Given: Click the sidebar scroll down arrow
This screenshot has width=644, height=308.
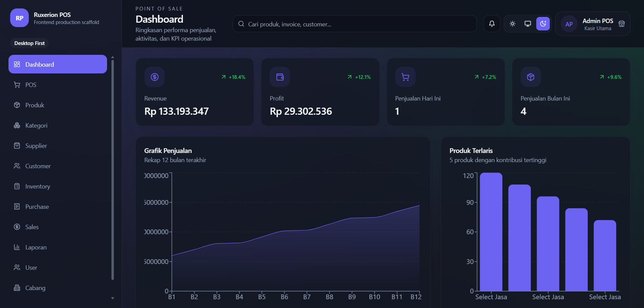Looking at the screenshot, I should [112, 298].
